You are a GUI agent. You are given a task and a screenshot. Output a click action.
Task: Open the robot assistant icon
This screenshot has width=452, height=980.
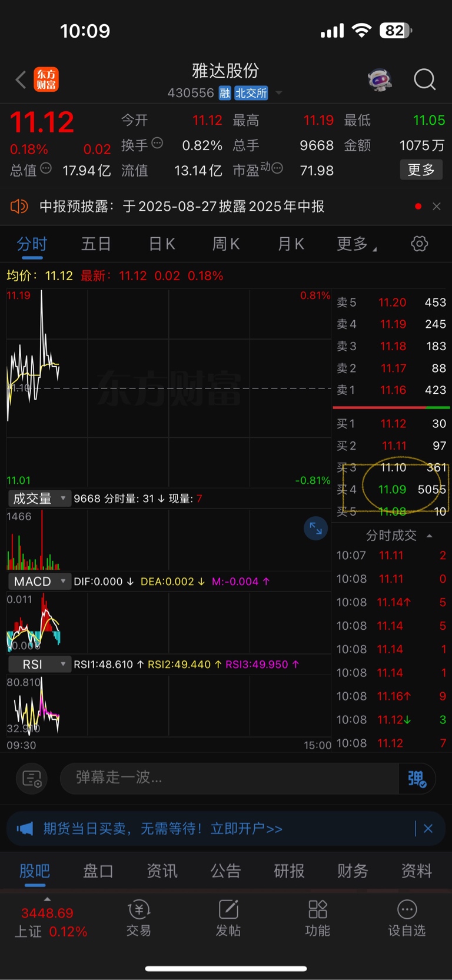pyautogui.click(x=380, y=79)
